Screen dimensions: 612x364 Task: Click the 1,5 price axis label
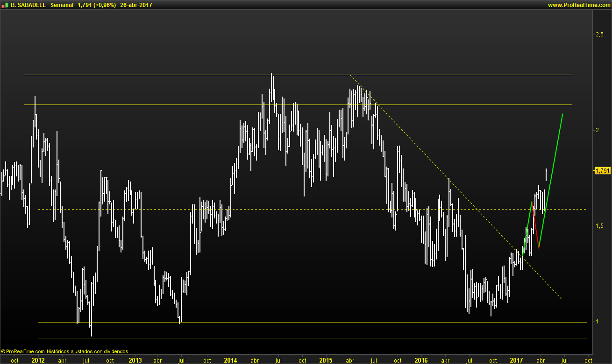pyautogui.click(x=599, y=226)
